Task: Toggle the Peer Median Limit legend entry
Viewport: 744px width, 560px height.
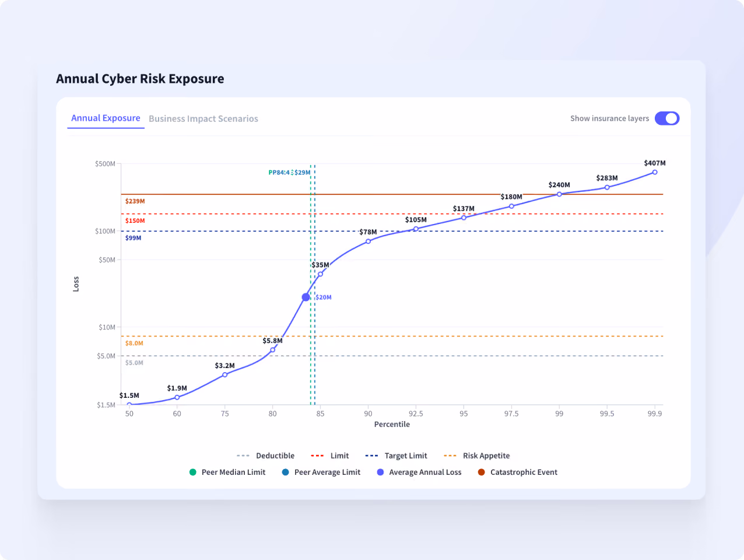Action: coord(227,472)
